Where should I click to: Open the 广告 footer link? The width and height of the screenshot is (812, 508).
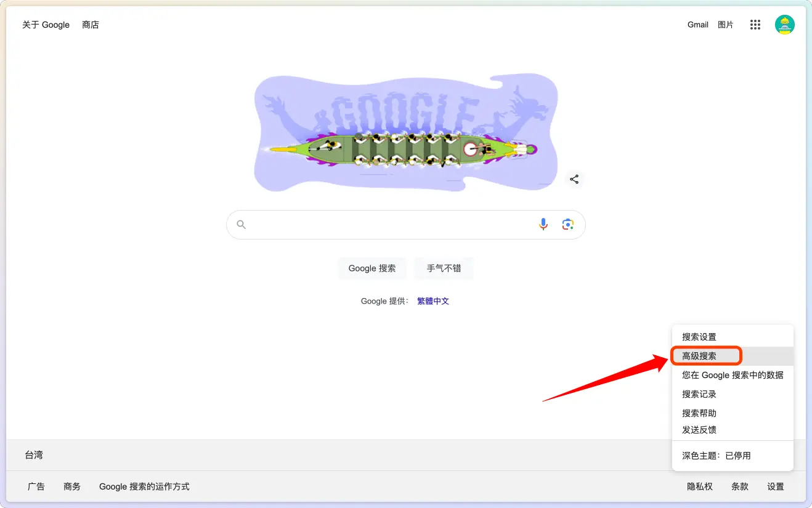[36, 486]
